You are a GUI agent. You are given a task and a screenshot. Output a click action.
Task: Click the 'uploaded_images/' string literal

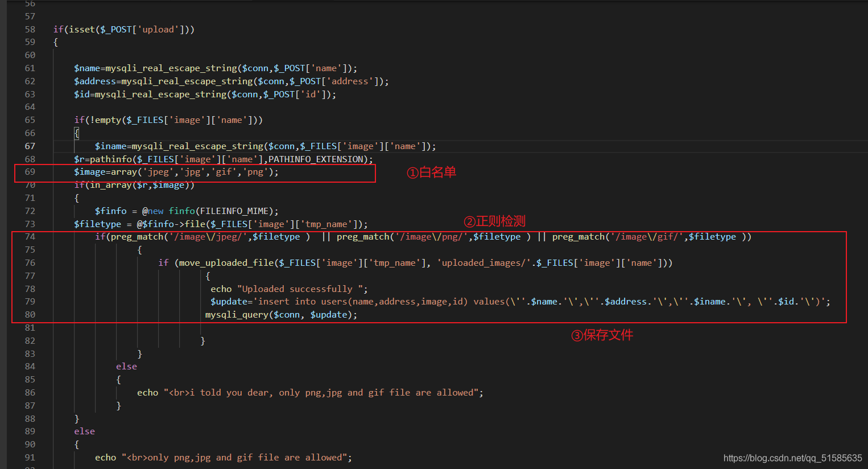pos(484,263)
